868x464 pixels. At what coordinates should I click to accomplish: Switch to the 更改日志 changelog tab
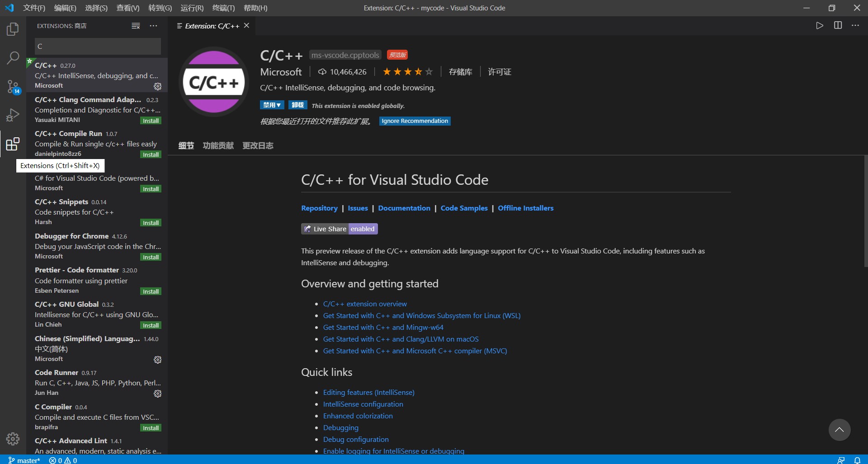(x=258, y=145)
